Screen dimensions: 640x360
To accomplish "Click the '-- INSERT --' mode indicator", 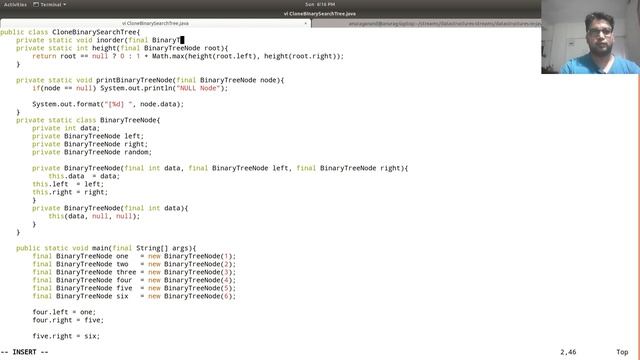I will [24, 352].
